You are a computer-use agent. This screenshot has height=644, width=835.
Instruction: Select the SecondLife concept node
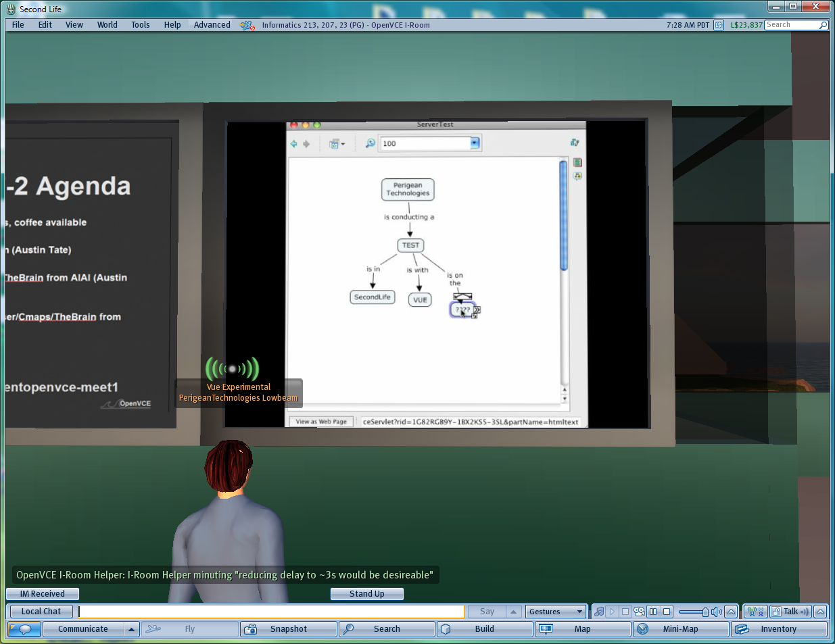point(373,297)
